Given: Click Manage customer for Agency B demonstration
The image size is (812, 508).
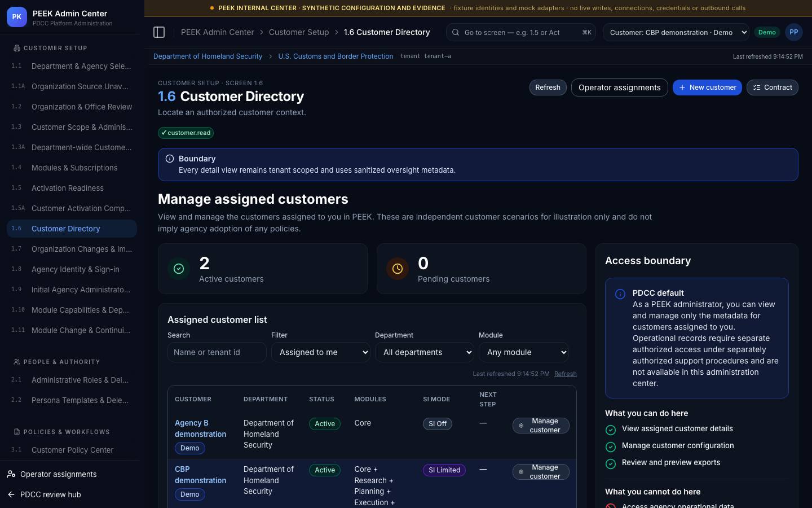Looking at the screenshot, I should tap(541, 426).
